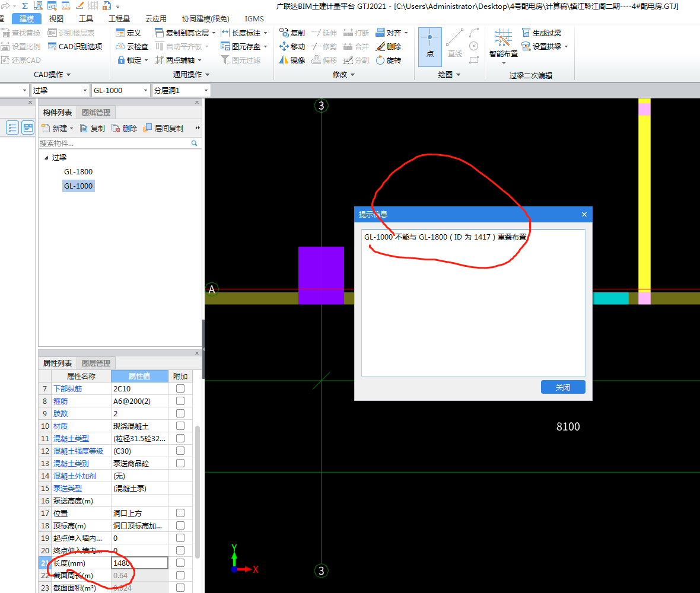Viewport: 700px width, 593px height.
Task: Click the purple column element at axis 3
Action: coord(321,275)
